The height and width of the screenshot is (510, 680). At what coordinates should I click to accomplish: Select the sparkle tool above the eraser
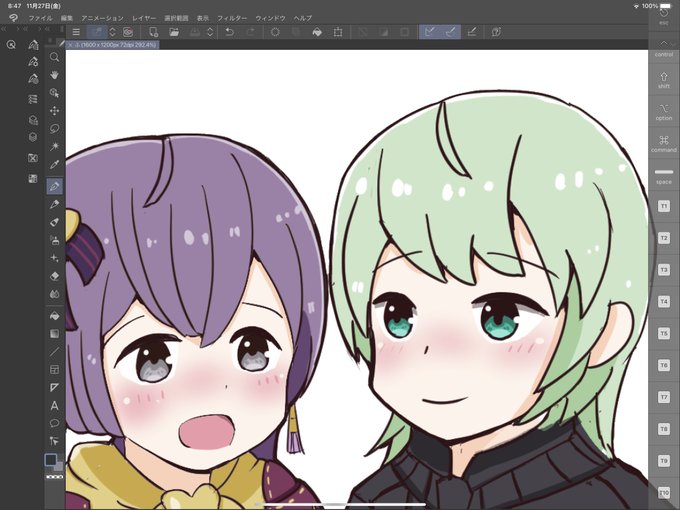point(54,258)
